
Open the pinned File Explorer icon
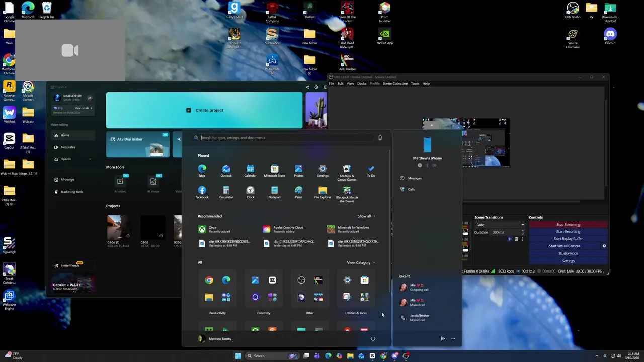click(x=323, y=192)
